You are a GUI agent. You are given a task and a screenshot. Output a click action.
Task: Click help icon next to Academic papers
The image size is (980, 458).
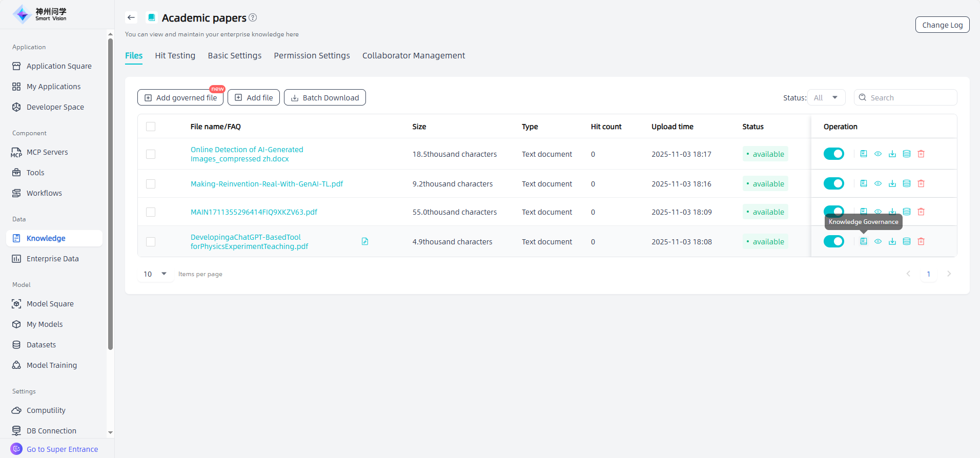pos(253,17)
